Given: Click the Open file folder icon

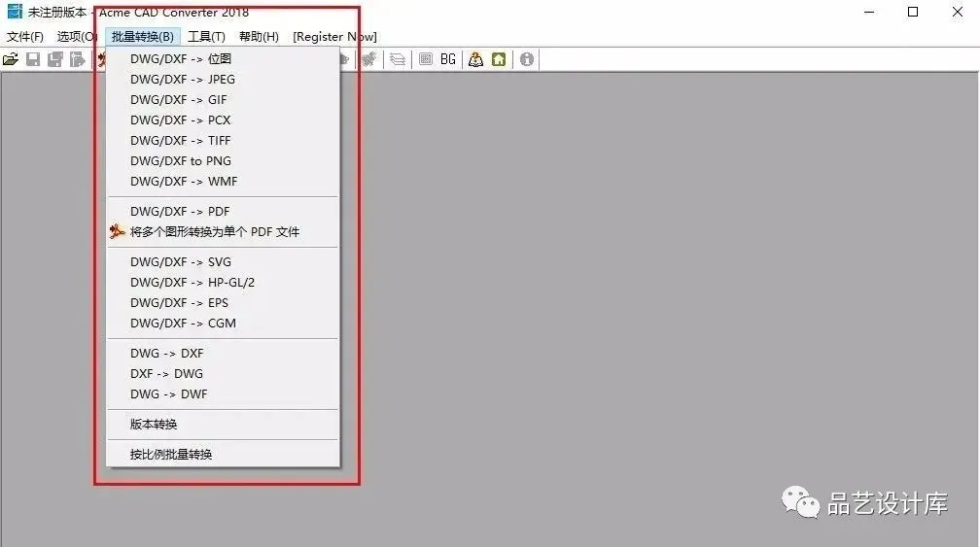Looking at the screenshot, I should [x=11, y=59].
